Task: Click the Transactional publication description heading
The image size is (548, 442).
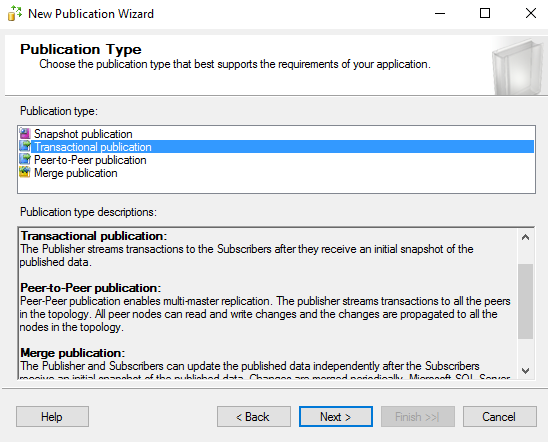Action: pos(94,236)
